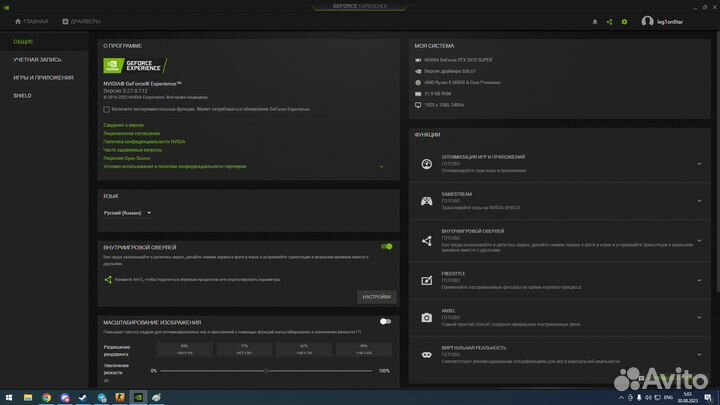The width and height of the screenshot is (720, 405).
Task: Open the release notes link
Action: 124,125
